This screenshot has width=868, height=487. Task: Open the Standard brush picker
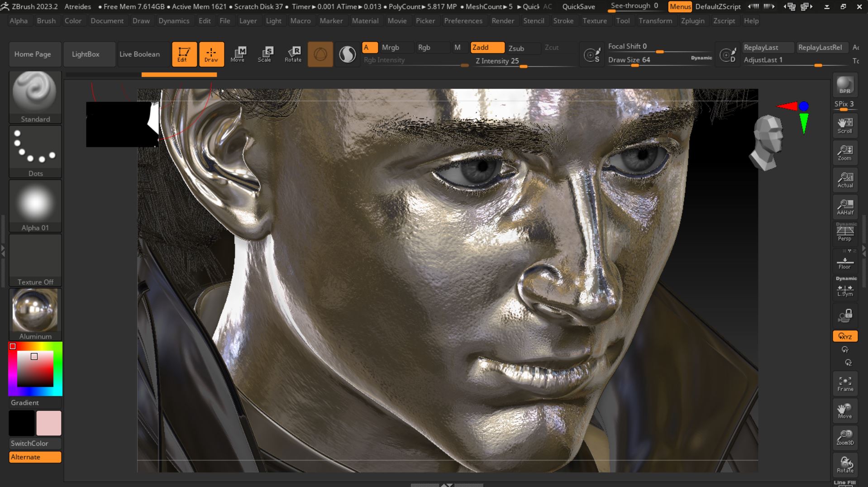pyautogui.click(x=35, y=97)
